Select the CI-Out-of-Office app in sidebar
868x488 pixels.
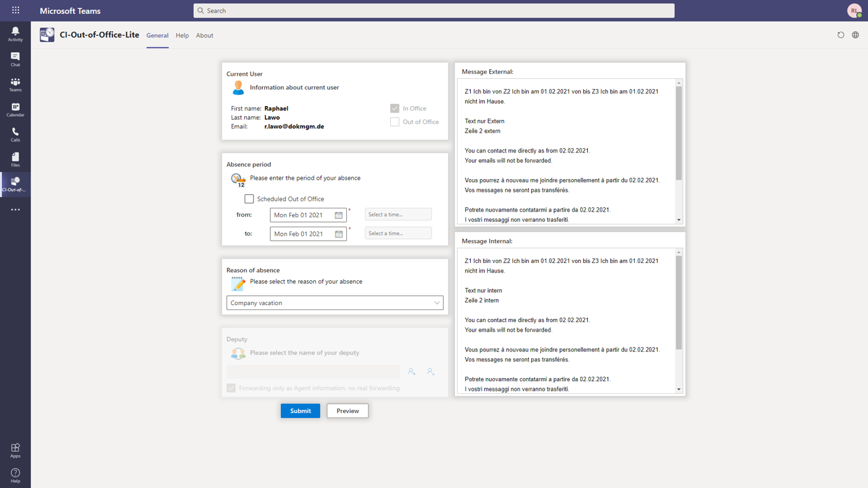click(x=15, y=185)
